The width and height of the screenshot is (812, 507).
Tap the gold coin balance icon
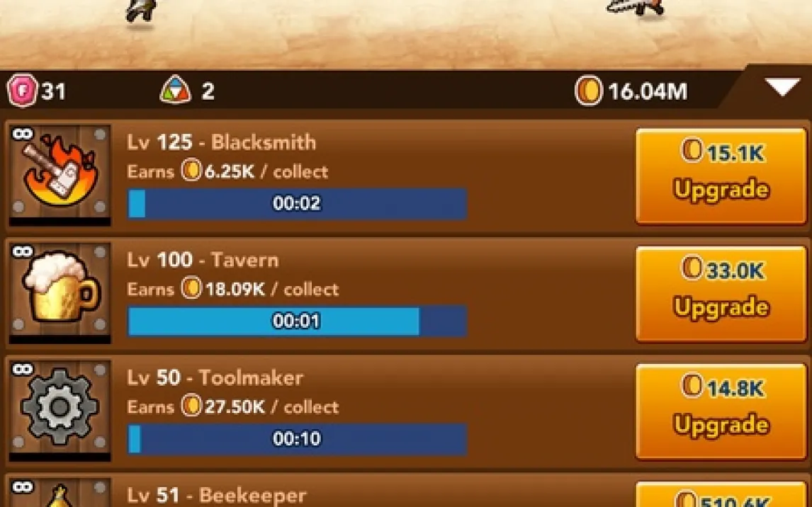click(x=589, y=91)
